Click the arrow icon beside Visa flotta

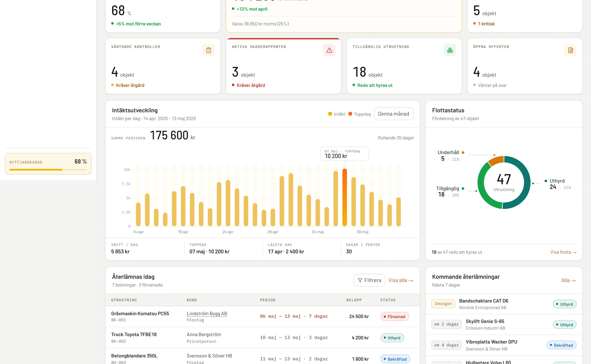pos(574,252)
